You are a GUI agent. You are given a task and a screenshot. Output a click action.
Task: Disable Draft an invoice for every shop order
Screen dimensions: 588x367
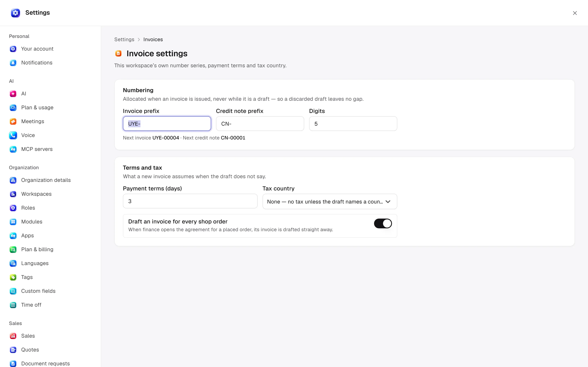383,223
